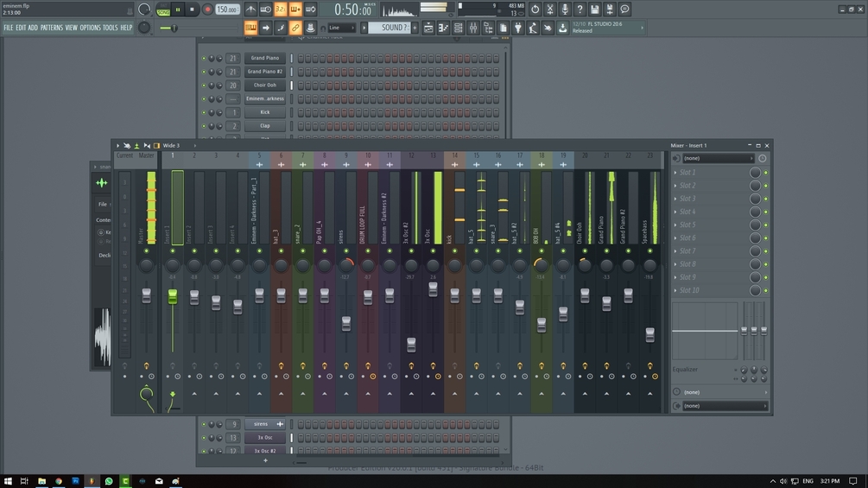Click the Master track volume fader
The image size is (868, 488).
146,296
